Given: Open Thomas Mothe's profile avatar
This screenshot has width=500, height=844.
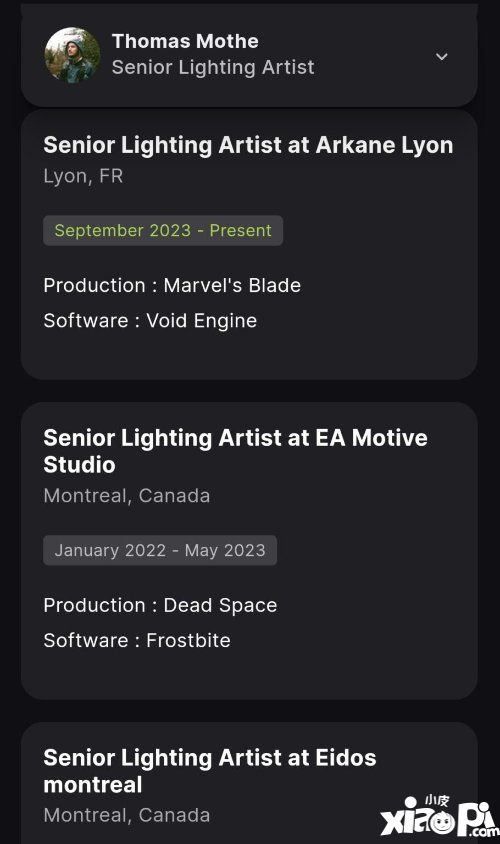Looking at the screenshot, I should click(x=72, y=55).
